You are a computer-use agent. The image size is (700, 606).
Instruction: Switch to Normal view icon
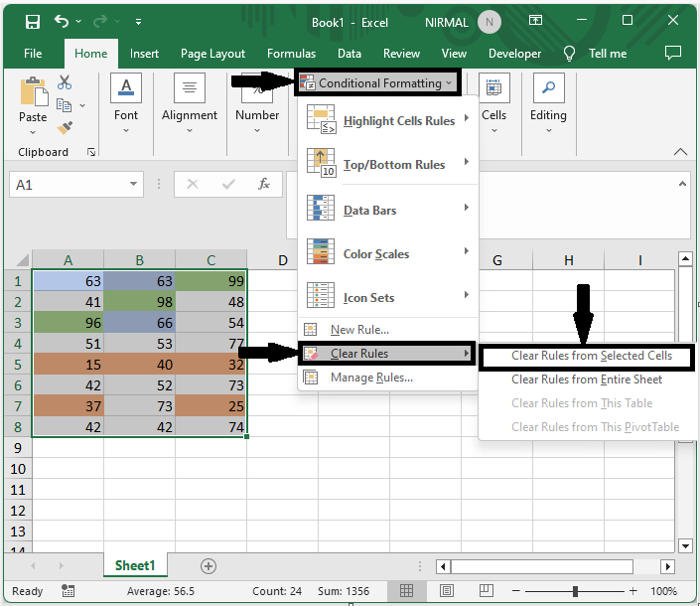coord(406,591)
